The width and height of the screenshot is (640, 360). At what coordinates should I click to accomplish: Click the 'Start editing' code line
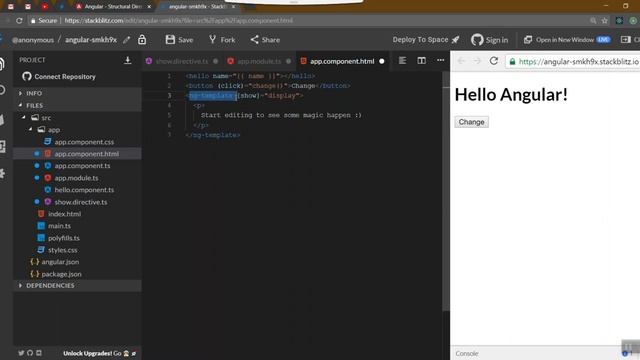(281, 115)
